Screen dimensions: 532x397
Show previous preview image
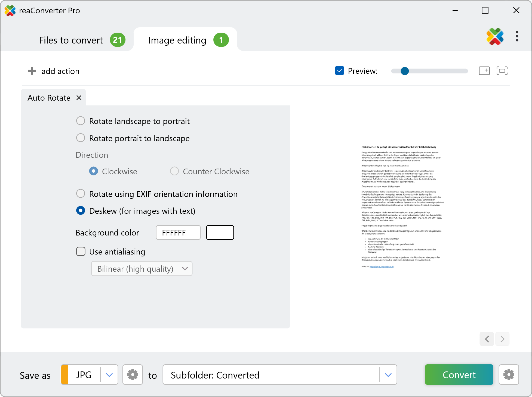[x=487, y=339]
